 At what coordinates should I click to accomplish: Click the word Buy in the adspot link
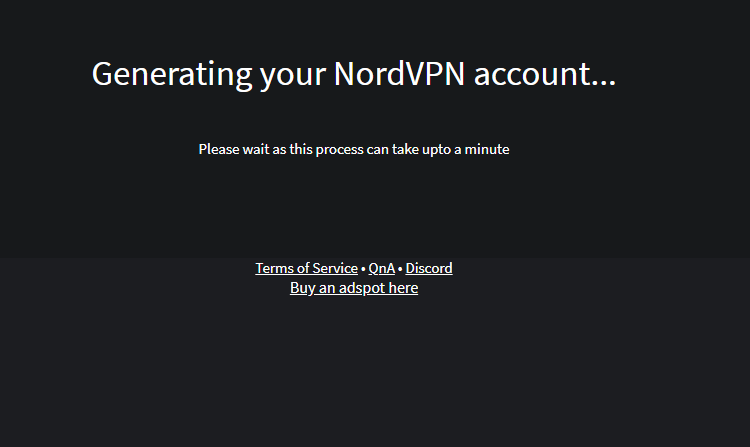click(302, 288)
